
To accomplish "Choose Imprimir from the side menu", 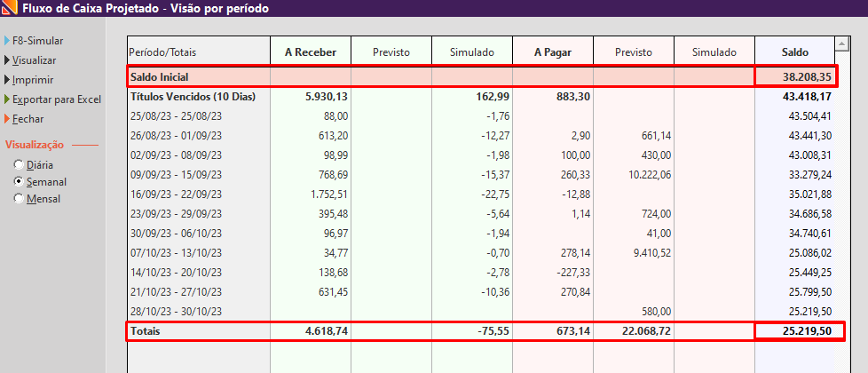I will [33, 80].
